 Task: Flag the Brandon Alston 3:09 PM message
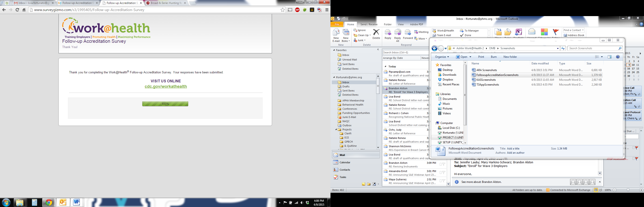(444, 164)
